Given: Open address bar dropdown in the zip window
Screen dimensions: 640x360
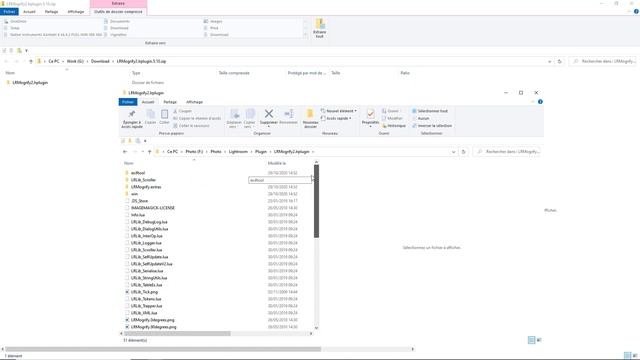Looking at the screenshot, I should pos(549,61).
